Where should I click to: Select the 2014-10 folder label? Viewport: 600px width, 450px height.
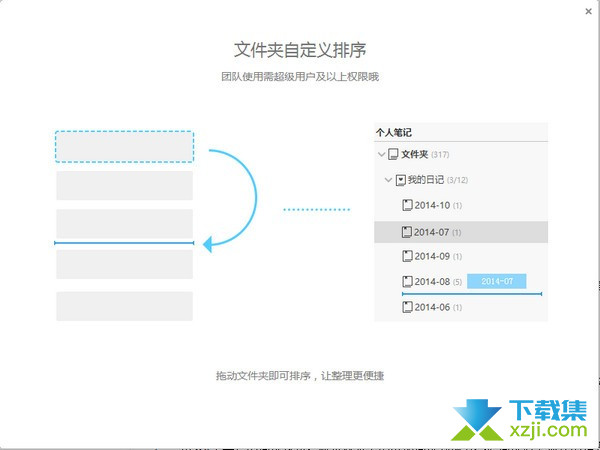pyautogui.click(x=431, y=206)
